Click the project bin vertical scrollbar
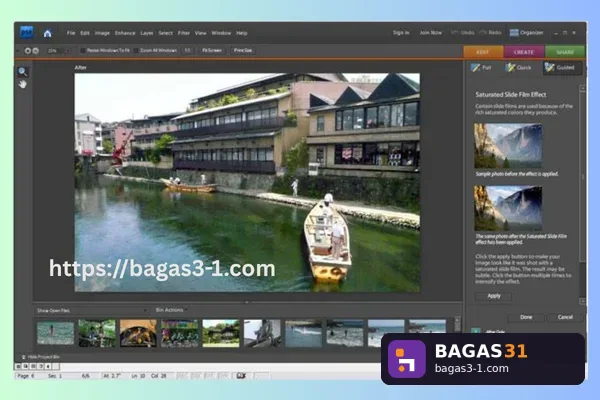The image size is (600, 400). coord(457,325)
